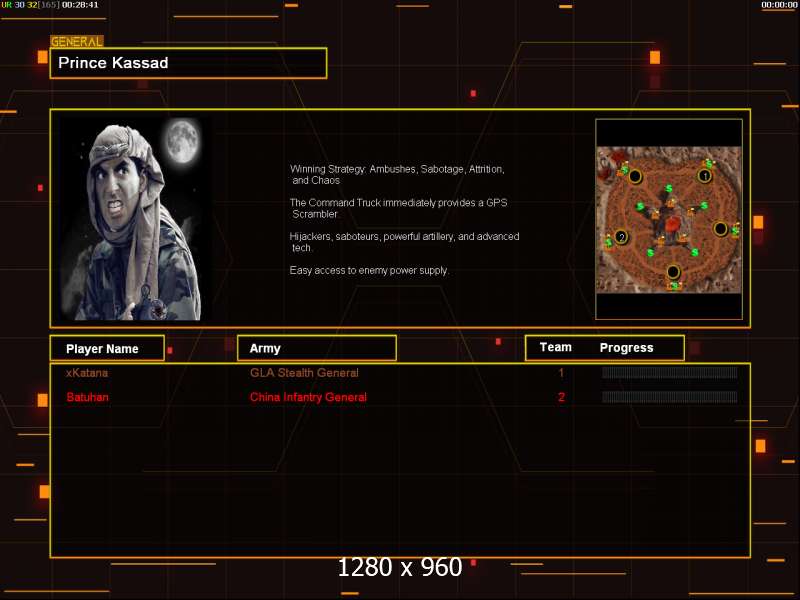Click the Prince Kassad name field
The height and width of the screenshot is (600, 800).
(x=188, y=63)
